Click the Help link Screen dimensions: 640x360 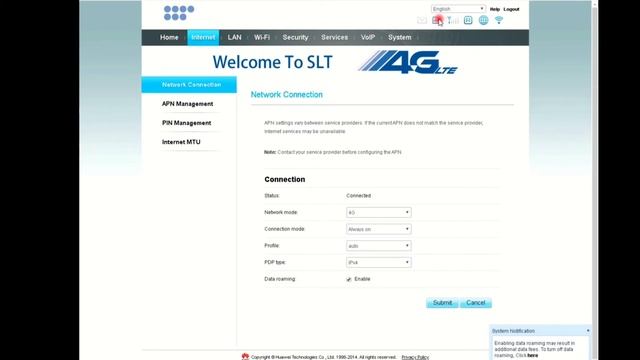tap(495, 9)
